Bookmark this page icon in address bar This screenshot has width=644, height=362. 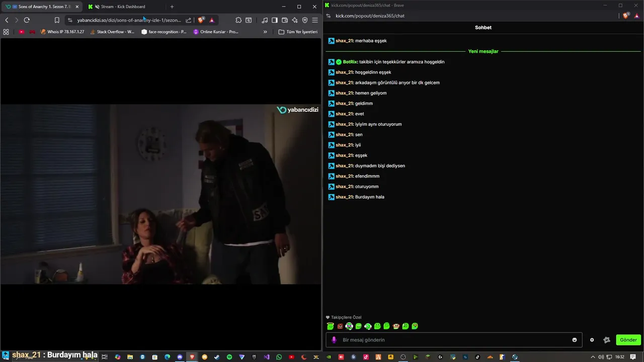[57, 20]
